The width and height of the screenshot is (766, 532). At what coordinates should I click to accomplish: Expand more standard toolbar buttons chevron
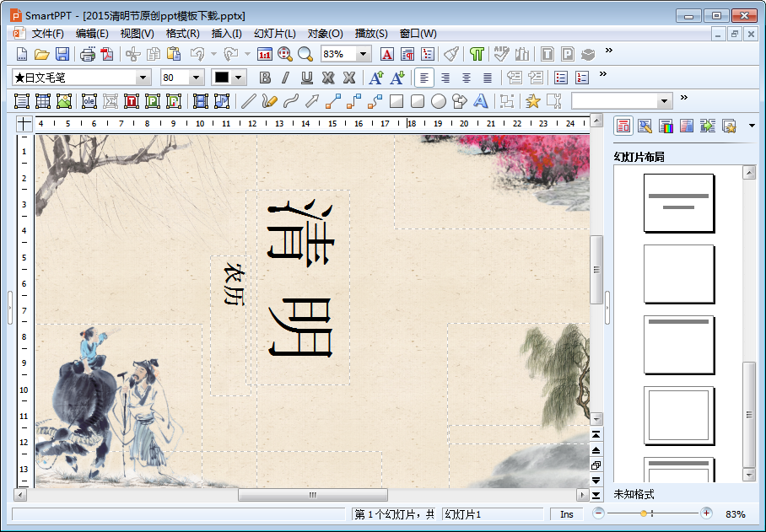pyautogui.click(x=609, y=51)
